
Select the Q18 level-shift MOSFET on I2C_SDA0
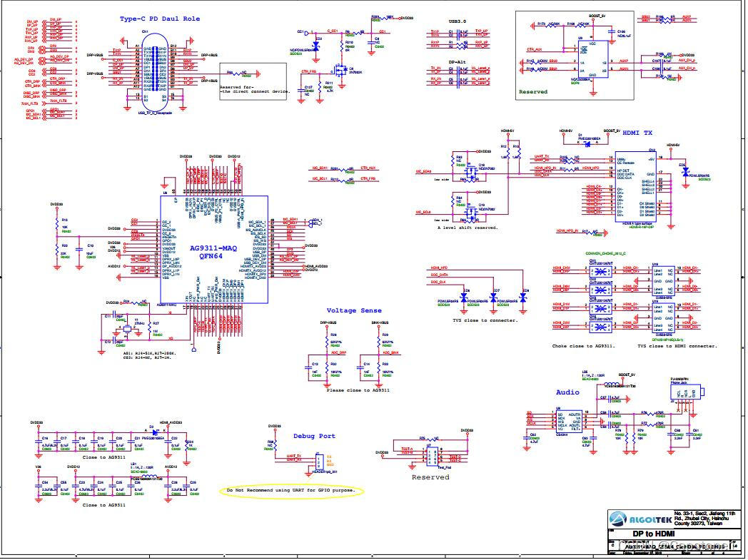coord(472,172)
